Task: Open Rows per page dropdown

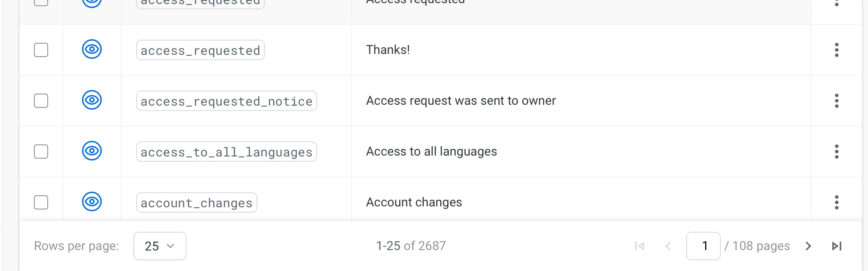Action: coord(160,246)
